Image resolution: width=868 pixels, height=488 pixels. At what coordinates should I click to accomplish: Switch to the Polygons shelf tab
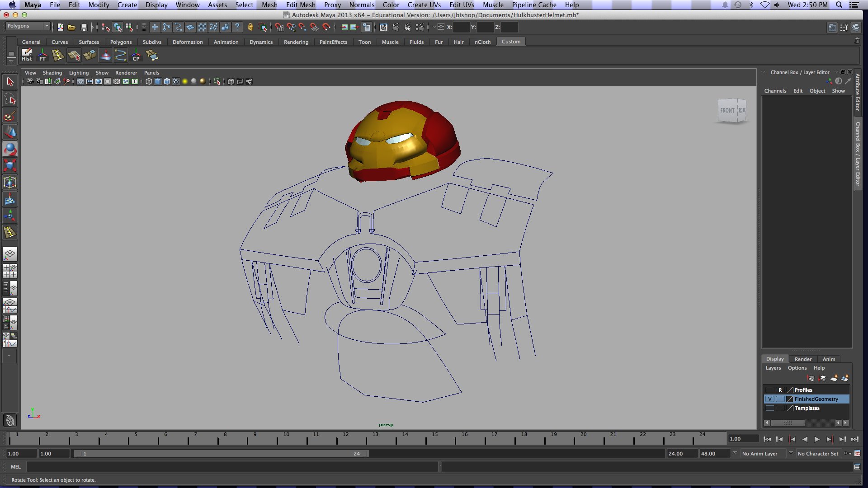(121, 42)
